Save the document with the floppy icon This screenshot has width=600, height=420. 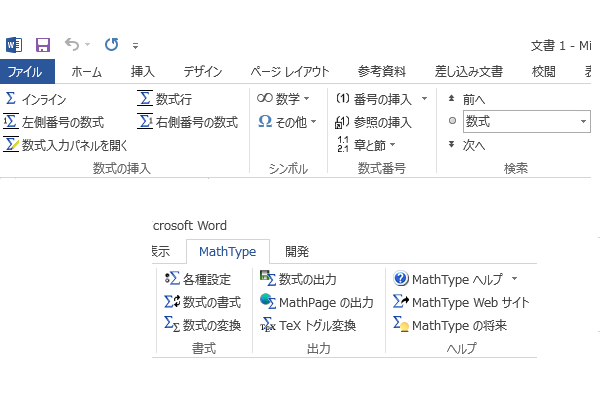[43, 45]
